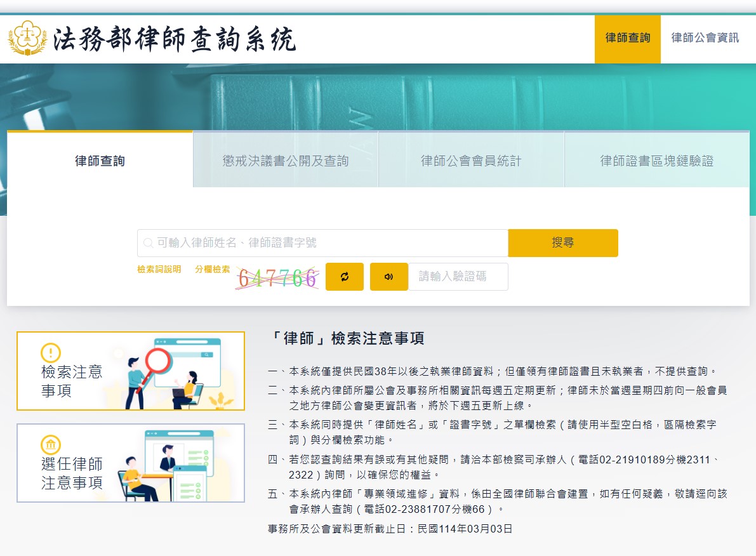Open the 檢索詞說明 link
The height and width of the screenshot is (556, 756).
tap(159, 269)
